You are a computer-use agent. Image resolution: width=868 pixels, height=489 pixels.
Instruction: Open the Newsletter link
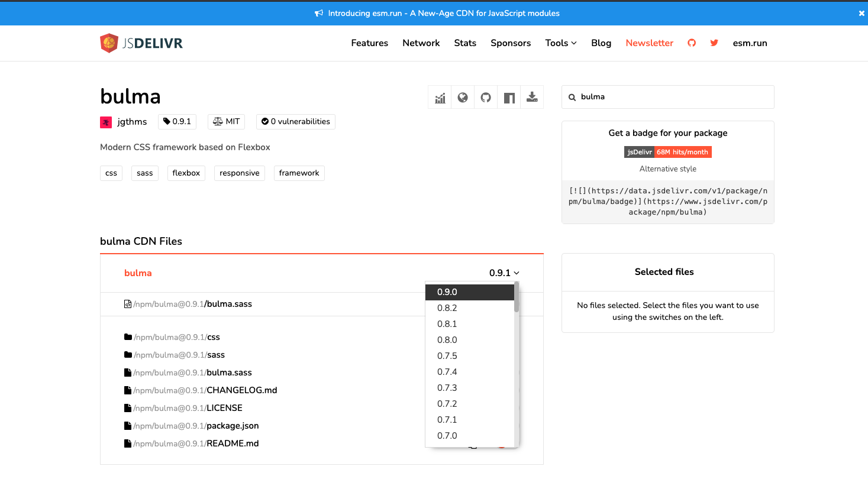coord(650,43)
